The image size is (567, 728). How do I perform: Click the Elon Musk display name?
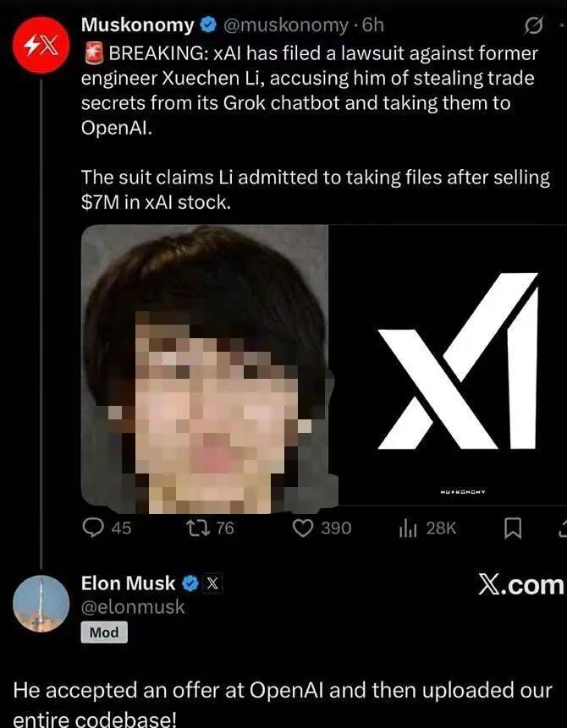pyautogui.click(x=129, y=583)
